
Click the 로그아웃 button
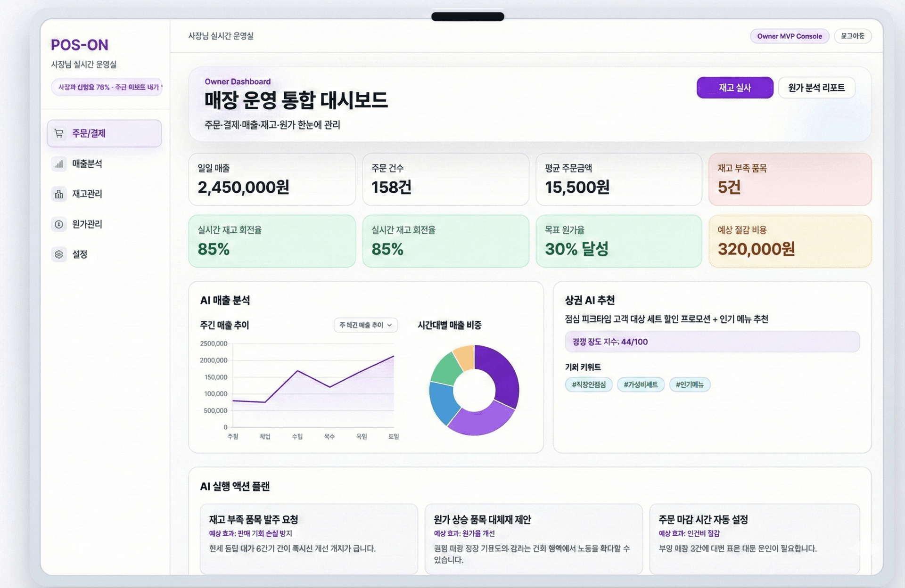coord(853,36)
